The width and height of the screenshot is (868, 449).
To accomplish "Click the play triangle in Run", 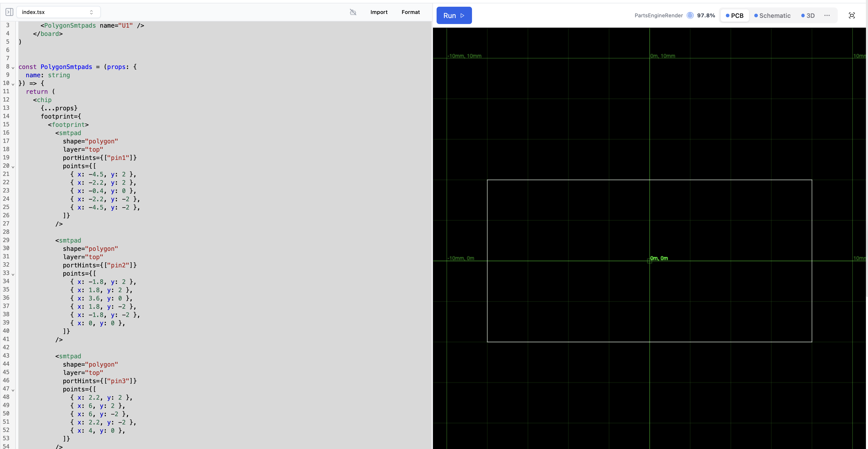I will 462,16.
